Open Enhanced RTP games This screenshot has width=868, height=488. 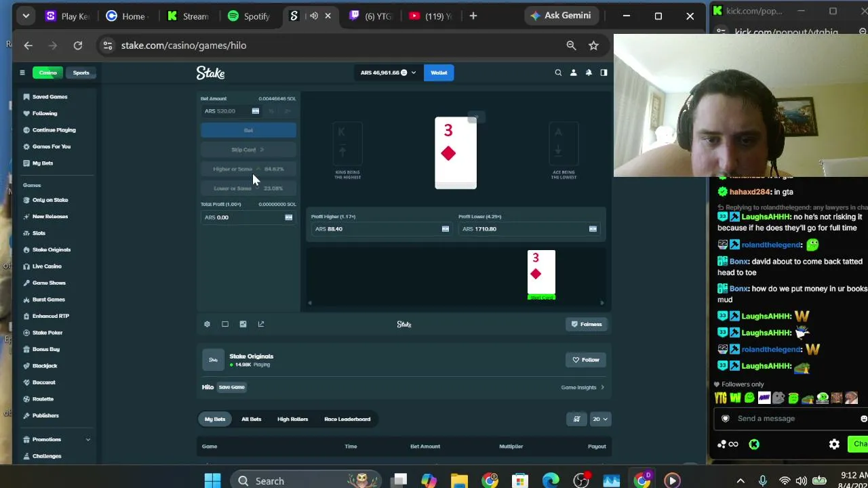(x=50, y=316)
